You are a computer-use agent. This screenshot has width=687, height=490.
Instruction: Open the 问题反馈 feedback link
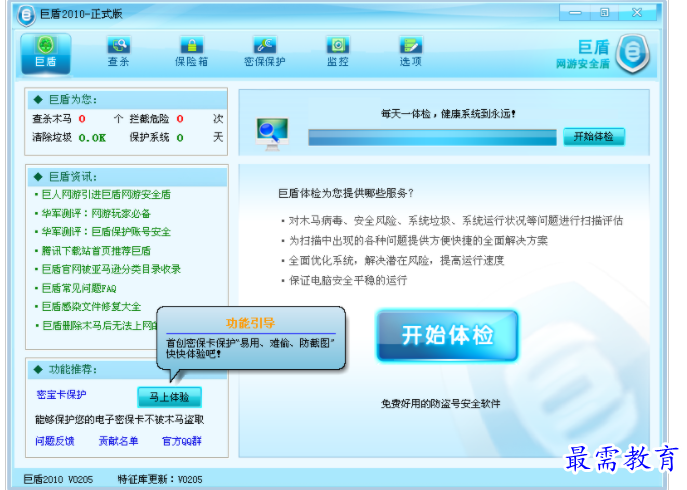(55, 441)
